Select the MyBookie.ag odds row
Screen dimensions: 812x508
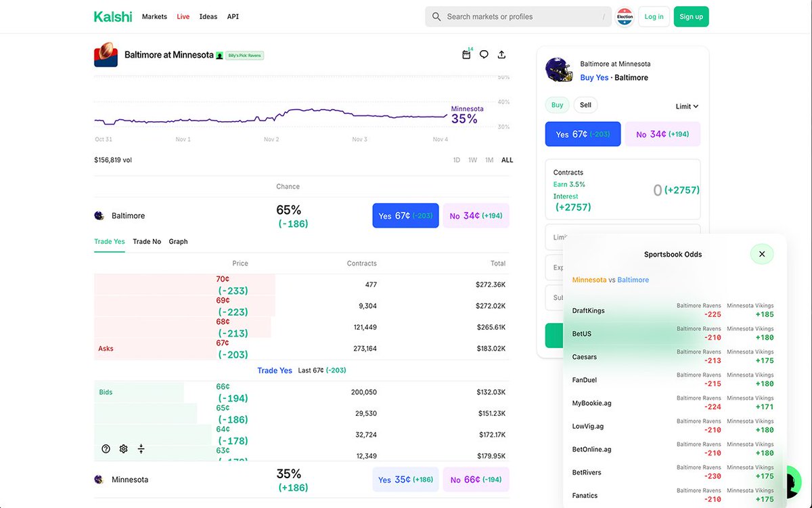(x=673, y=402)
